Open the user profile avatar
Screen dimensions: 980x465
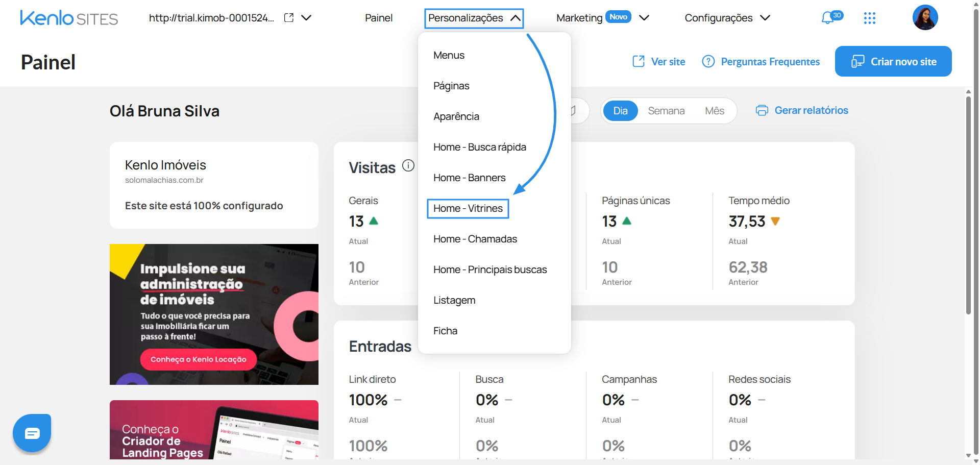[x=925, y=17]
